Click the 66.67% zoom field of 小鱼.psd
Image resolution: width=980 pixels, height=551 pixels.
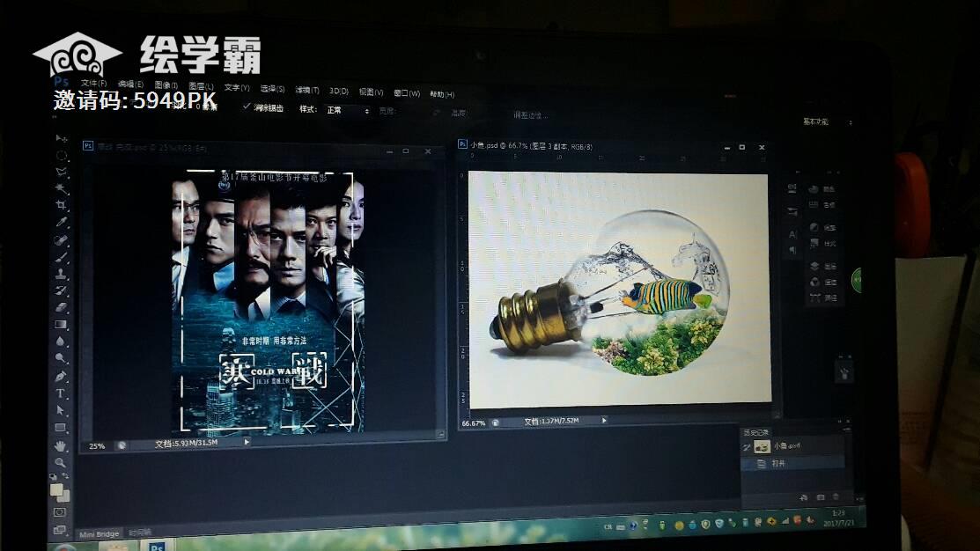pyautogui.click(x=473, y=423)
